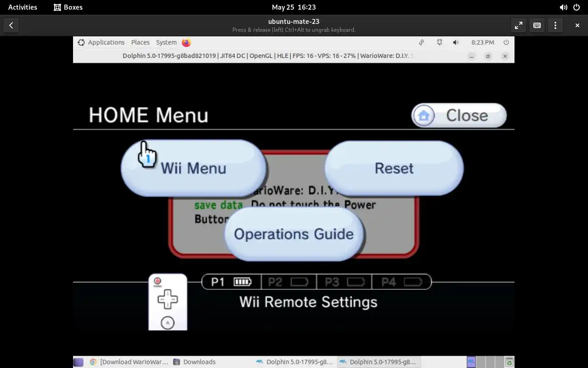Switch to the Download WarioWare browser task
The width and height of the screenshot is (588, 368).
pos(129,362)
